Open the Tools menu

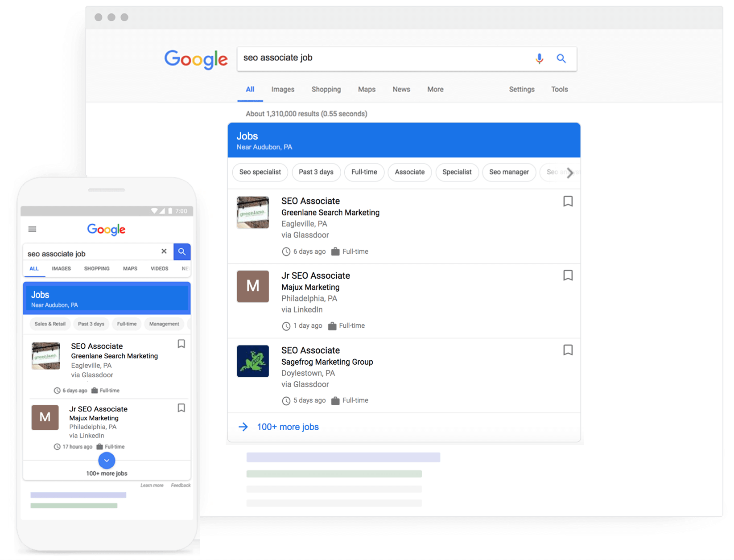pyautogui.click(x=559, y=89)
